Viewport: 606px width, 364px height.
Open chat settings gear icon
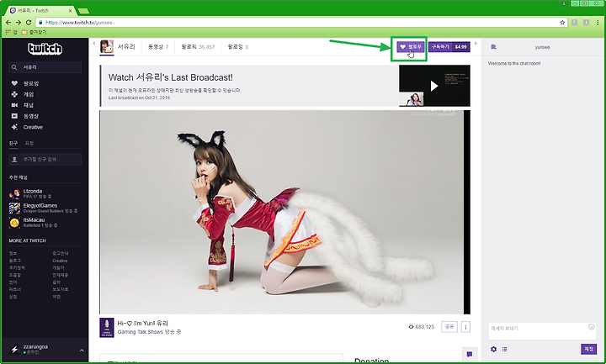click(x=493, y=349)
